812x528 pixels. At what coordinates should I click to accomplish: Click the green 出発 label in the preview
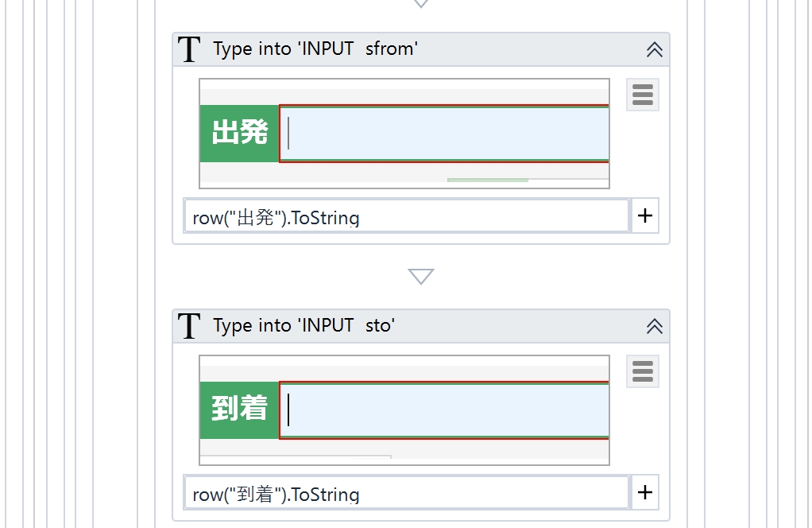point(239,134)
